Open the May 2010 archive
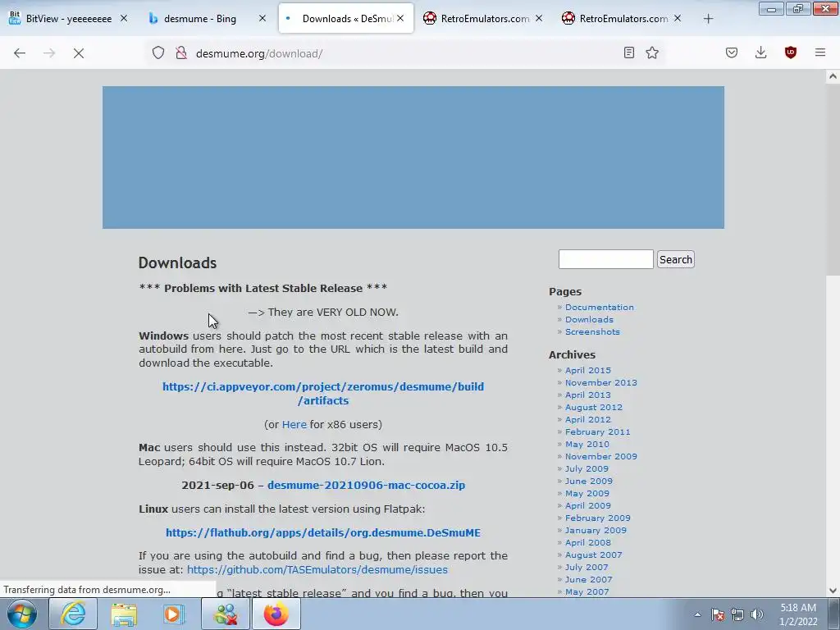840x630 pixels. pyautogui.click(x=587, y=444)
